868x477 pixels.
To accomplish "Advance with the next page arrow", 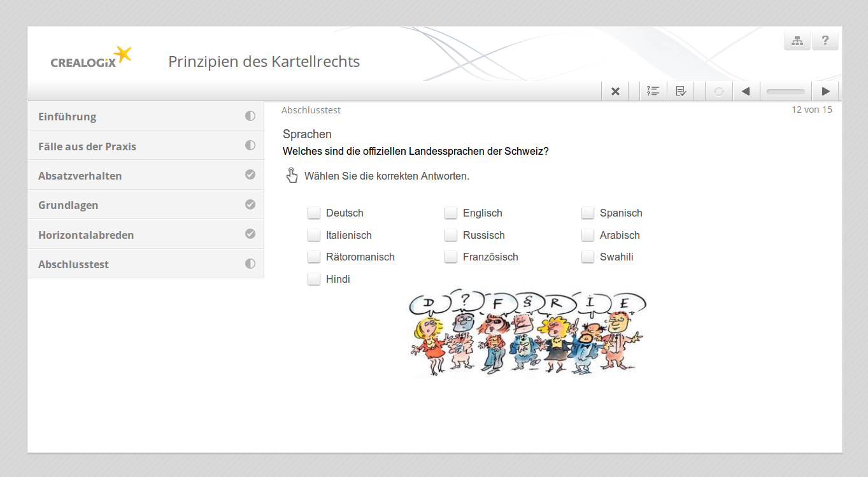I will point(825,91).
